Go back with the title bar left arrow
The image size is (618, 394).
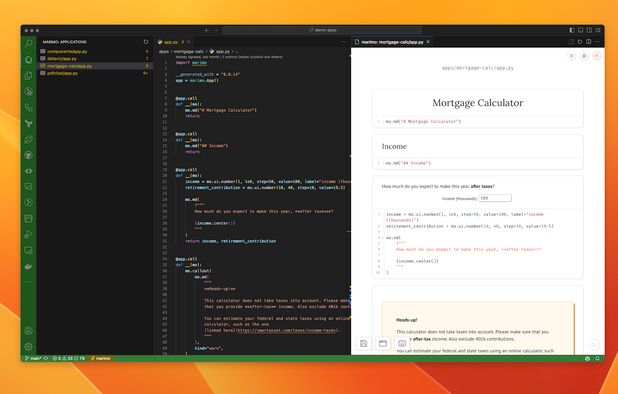click(x=207, y=30)
